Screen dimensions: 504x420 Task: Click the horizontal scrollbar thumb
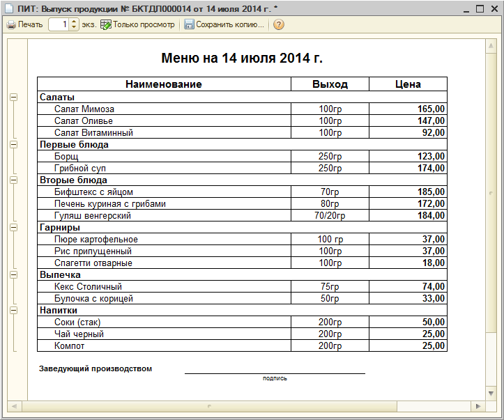(209, 406)
